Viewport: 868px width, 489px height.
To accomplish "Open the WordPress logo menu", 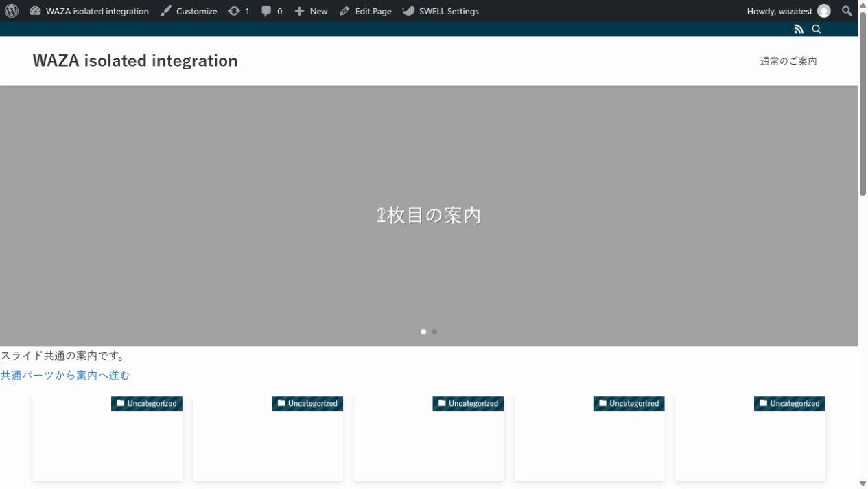I will click(x=12, y=11).
